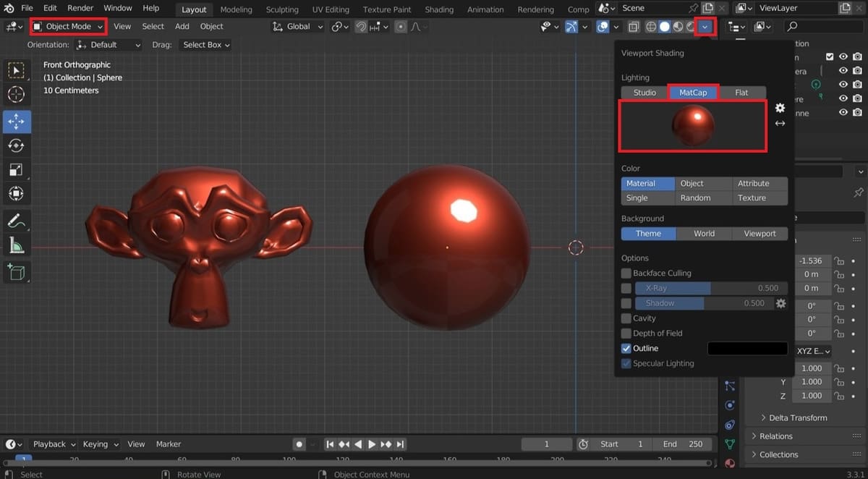Toggle X-Ray icon in viewport header
The width and height of the screenshot is (868, 479).
tap(634, 27)
